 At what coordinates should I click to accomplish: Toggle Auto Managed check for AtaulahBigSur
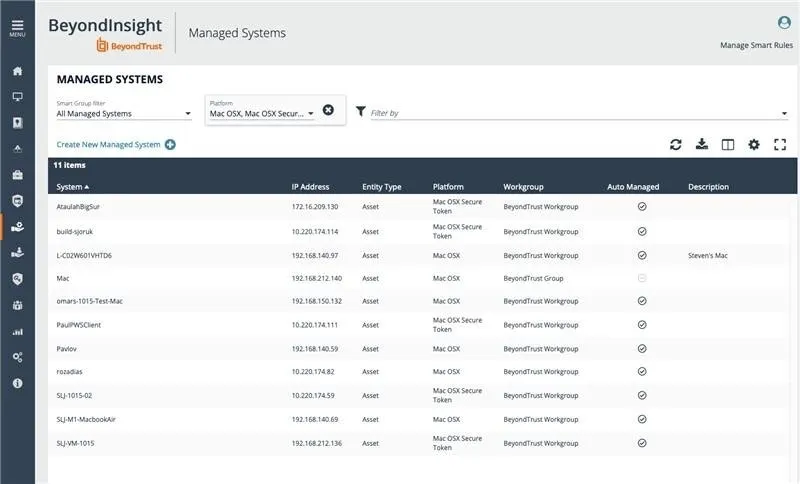[x=642, y=207]
